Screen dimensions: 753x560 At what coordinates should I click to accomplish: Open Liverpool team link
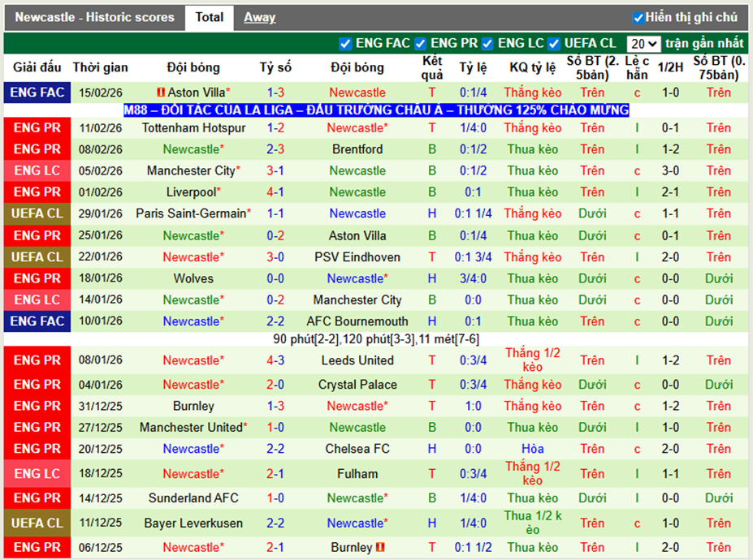click(191, 192)
